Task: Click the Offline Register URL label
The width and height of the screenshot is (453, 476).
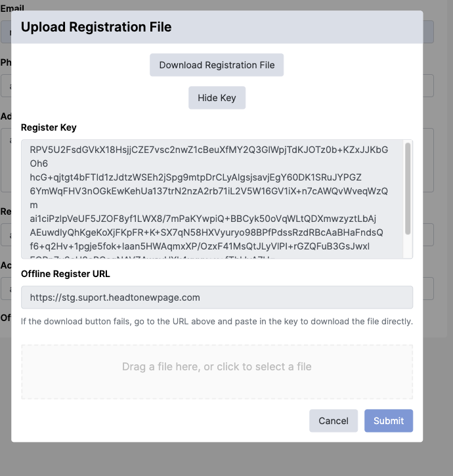Action: coord(66,273)
